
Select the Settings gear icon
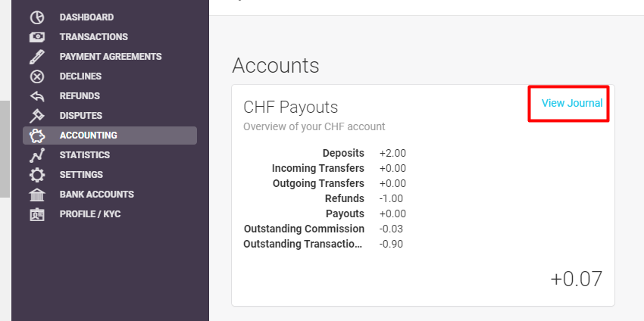[x=37, y=175]
